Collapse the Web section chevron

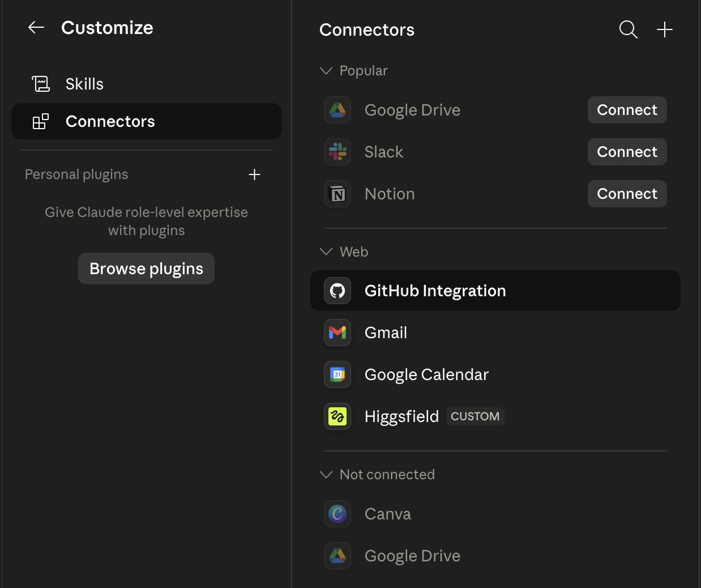click(x=326, y=252)
